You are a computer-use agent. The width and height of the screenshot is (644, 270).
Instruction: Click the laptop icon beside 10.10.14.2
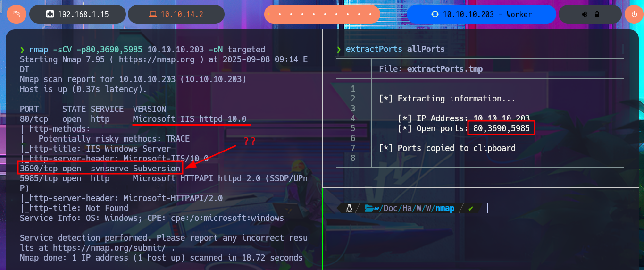point(152,14)
